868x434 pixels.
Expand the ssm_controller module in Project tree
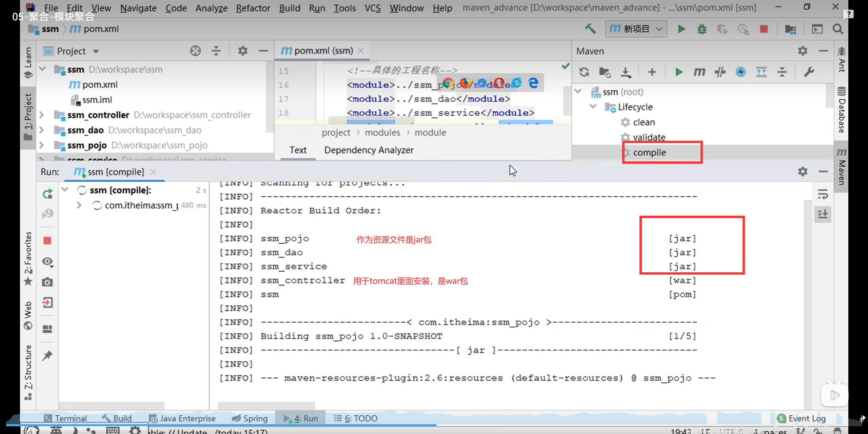tap(42, 115)
